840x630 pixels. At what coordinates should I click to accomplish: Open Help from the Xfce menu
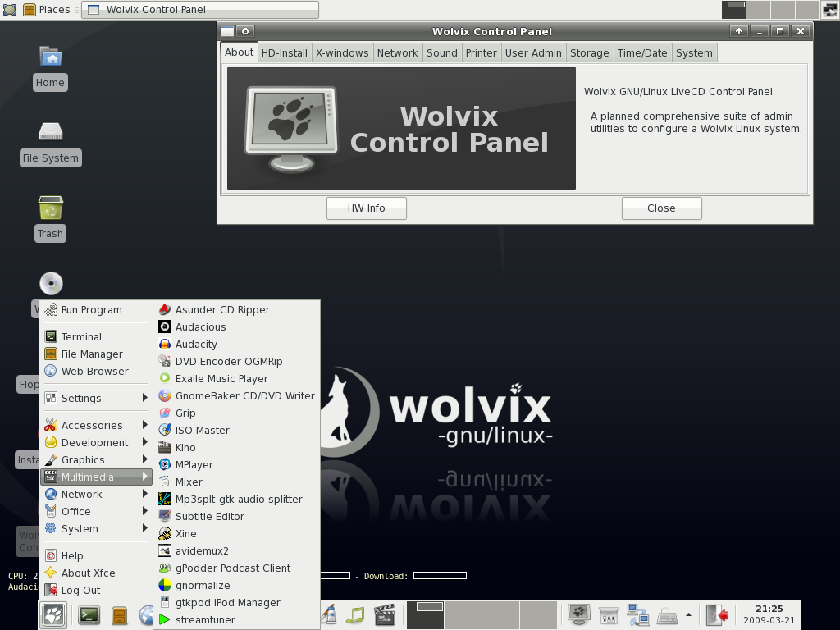[97, 555]
